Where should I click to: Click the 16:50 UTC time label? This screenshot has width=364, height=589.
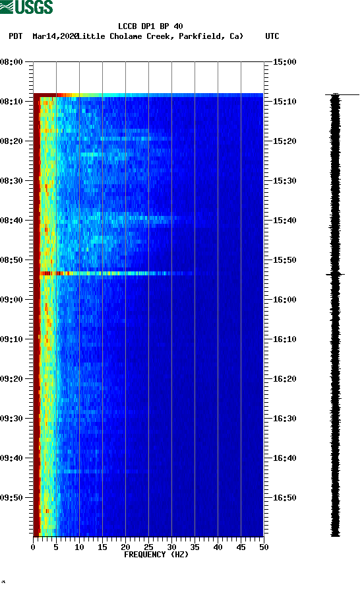pyautogui.click(x=284, y=498)
